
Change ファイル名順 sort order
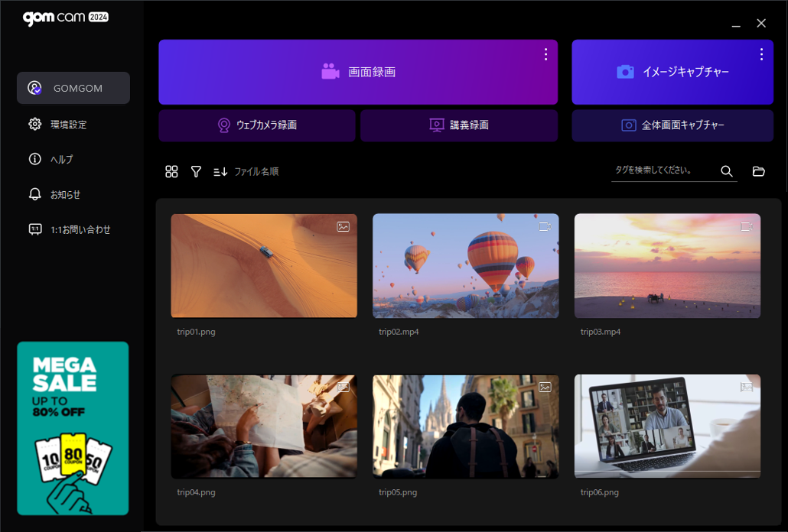tap(246, 172)
